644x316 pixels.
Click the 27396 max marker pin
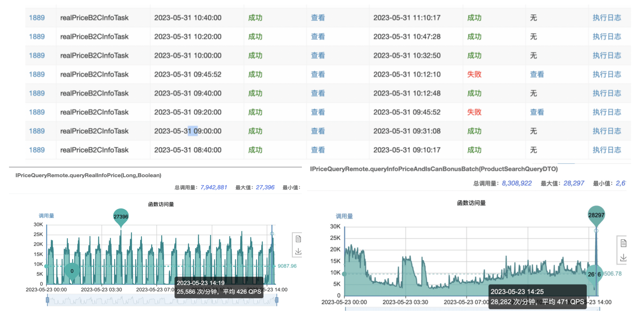coord(121,217)
